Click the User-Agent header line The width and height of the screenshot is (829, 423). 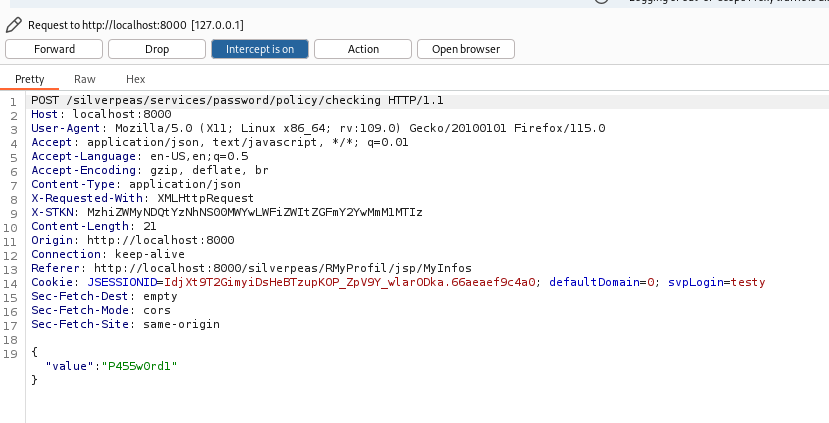318,128
